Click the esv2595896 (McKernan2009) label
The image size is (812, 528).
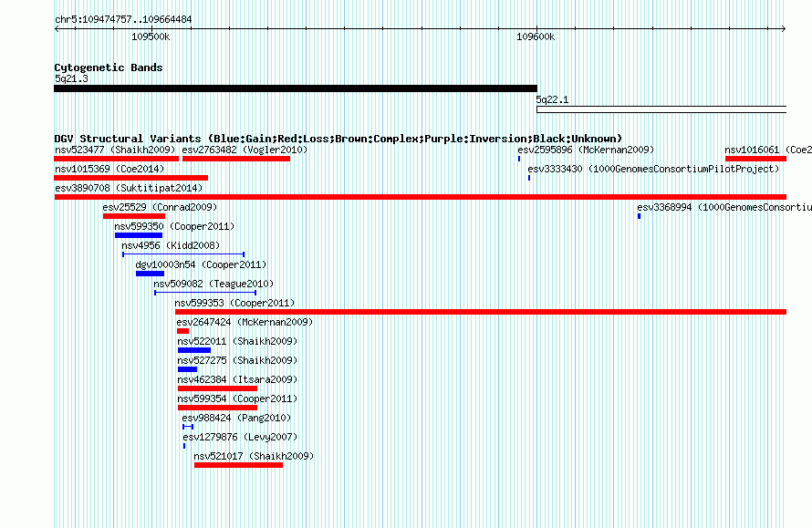coord(586,150)
